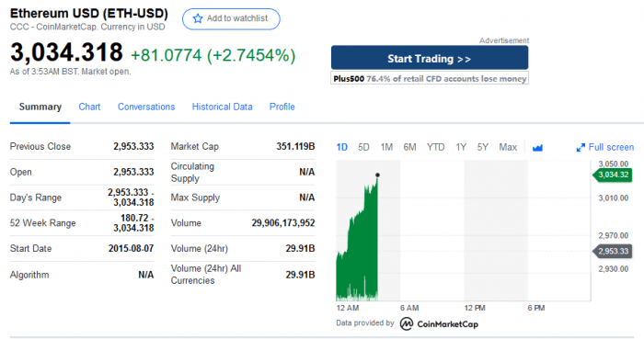Click the gray 2,953.33 previous close tag
Viewport: 644px width, 339px height.
click(x=613, y=252)
